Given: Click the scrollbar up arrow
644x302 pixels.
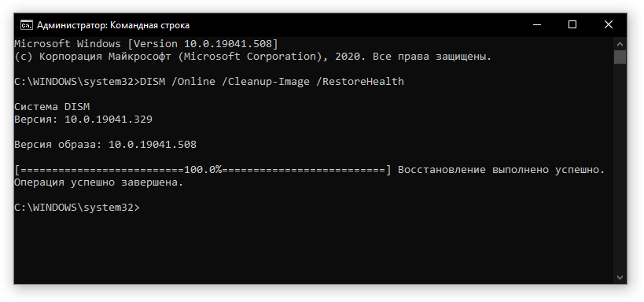Looking at the screenshot, I should click(620, 43).
